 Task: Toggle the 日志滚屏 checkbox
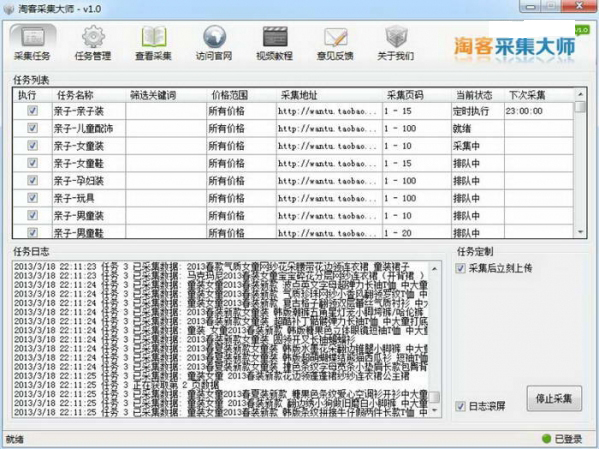pyautogui.click(x=460, y=406)
